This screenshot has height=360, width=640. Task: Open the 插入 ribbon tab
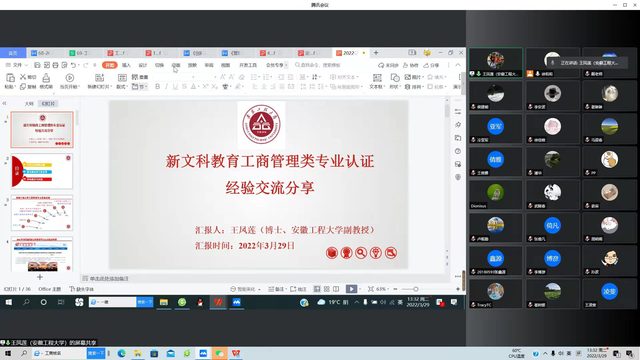click(x=126, y=65)
